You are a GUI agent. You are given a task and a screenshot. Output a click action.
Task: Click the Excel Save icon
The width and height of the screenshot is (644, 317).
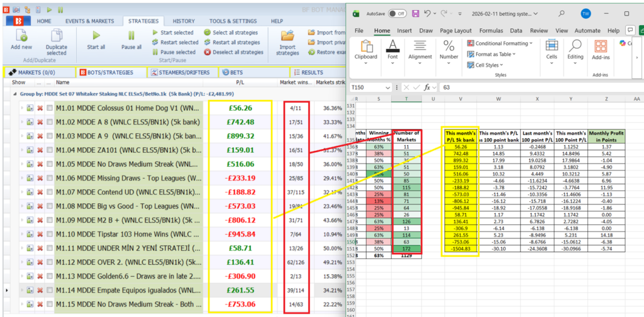[414, 13]
